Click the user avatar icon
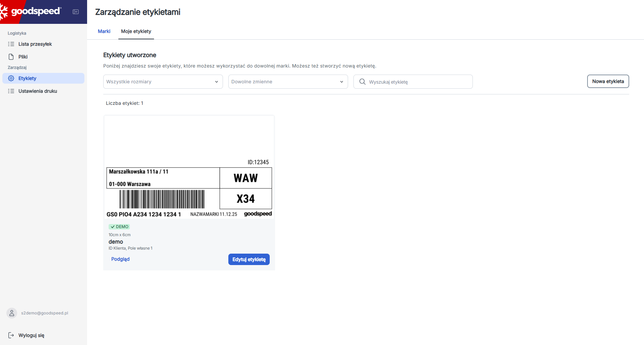Image resolution: width=644 pixels, height=345 pixels. click(12, 313)
